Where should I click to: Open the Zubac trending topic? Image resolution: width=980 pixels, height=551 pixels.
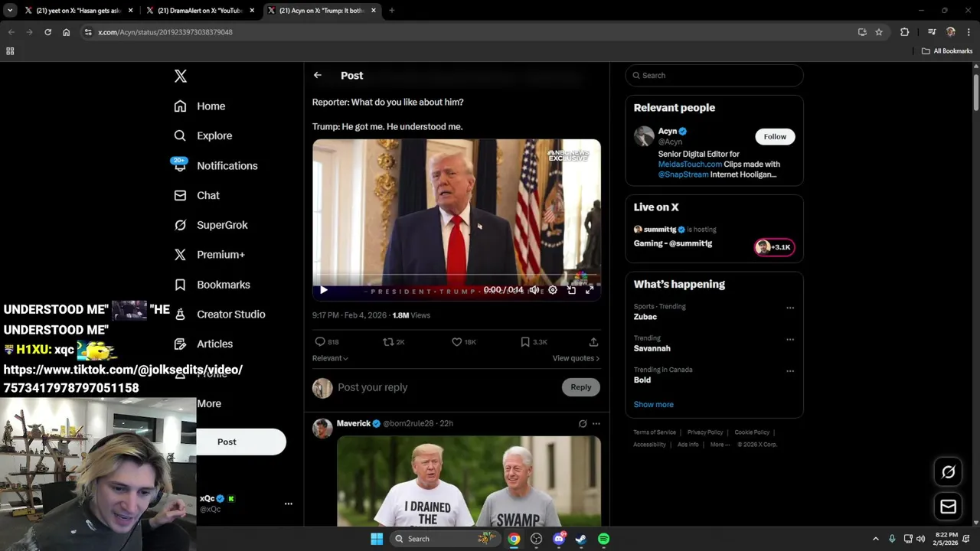[x=645, y=317]
